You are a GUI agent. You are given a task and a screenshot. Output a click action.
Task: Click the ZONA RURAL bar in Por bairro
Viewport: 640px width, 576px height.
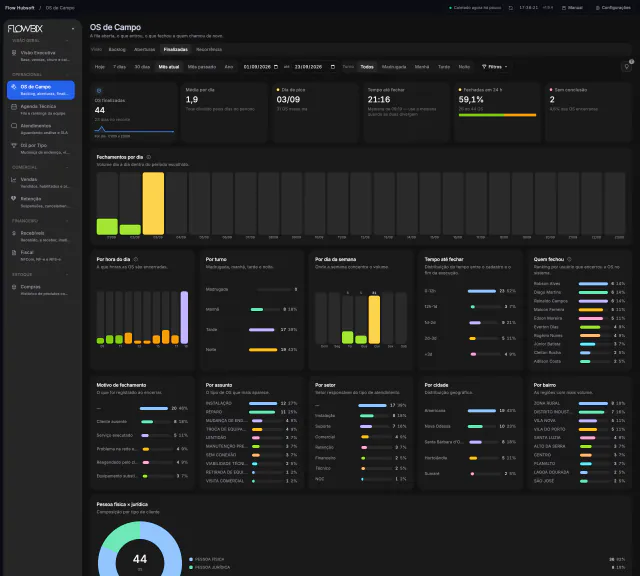593,403
